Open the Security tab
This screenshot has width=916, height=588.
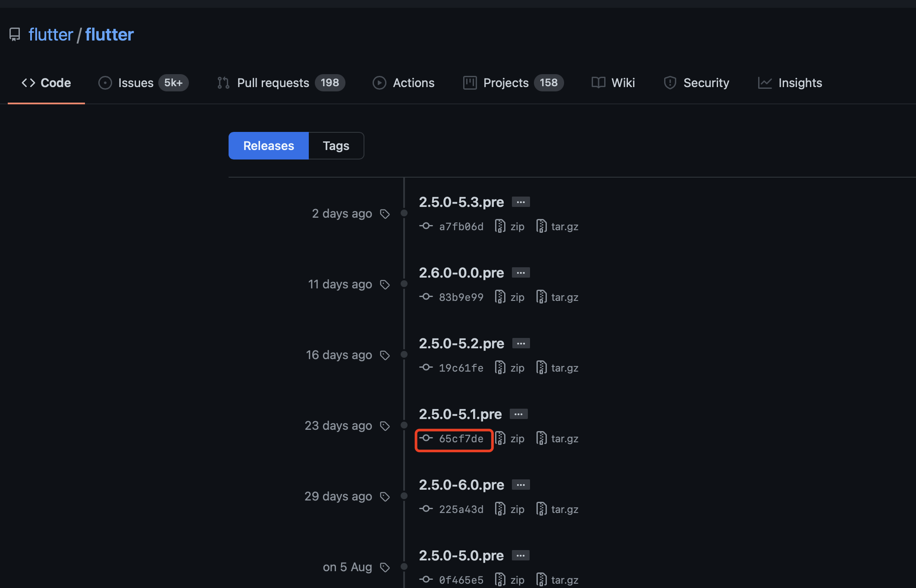coord(696,83)
